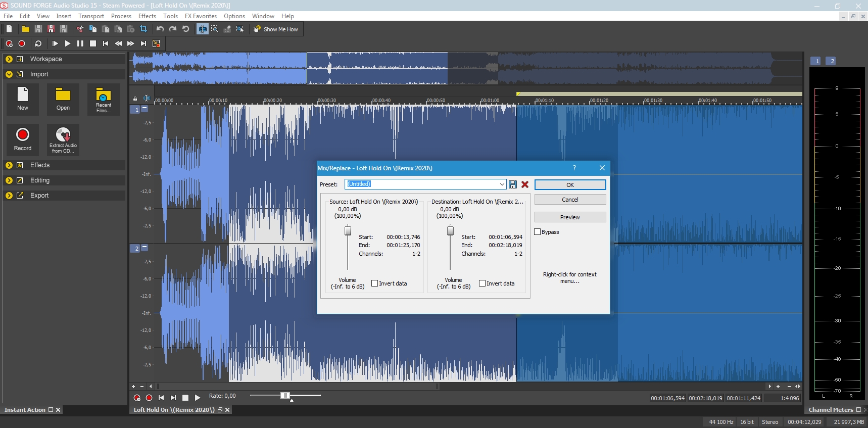Enable Destination Invert data checkbox
This screenshot has height=428, width=868.
pos(482,283)
